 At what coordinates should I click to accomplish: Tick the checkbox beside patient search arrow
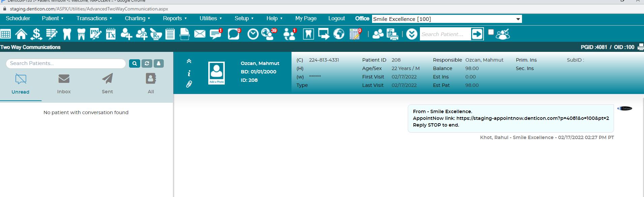pos(491,32)
